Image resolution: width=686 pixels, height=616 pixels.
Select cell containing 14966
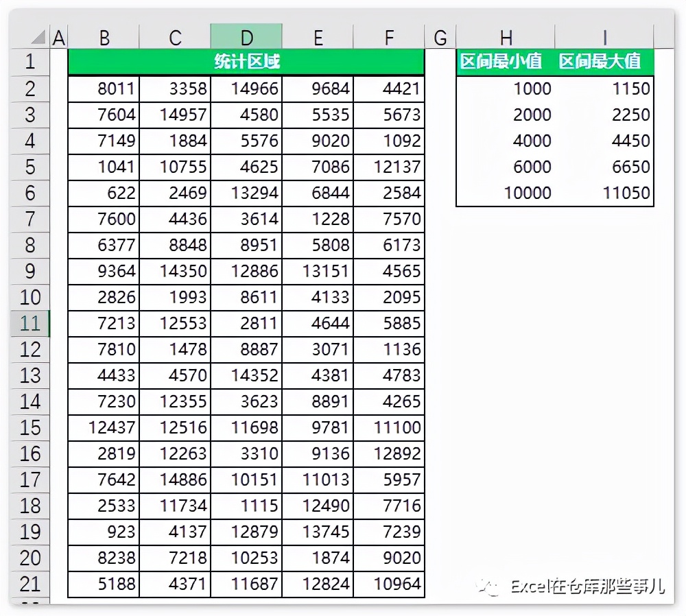(x=246, y=88)
